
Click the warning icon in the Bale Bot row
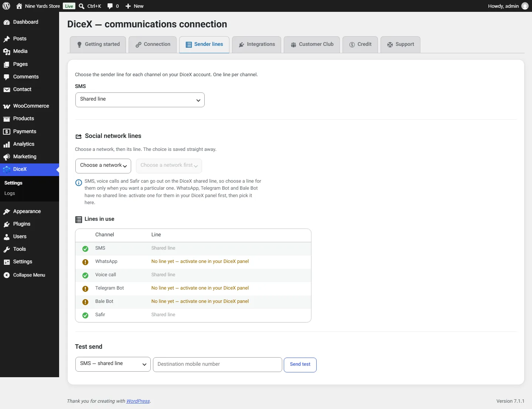pyautogui.click(x=85, y=302)
